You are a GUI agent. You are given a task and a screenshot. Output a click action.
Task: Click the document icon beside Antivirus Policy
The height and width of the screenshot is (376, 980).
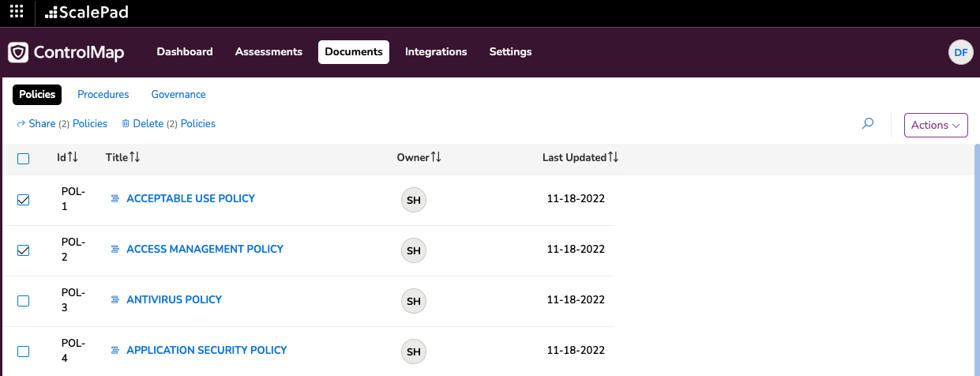tap(115, 299)
